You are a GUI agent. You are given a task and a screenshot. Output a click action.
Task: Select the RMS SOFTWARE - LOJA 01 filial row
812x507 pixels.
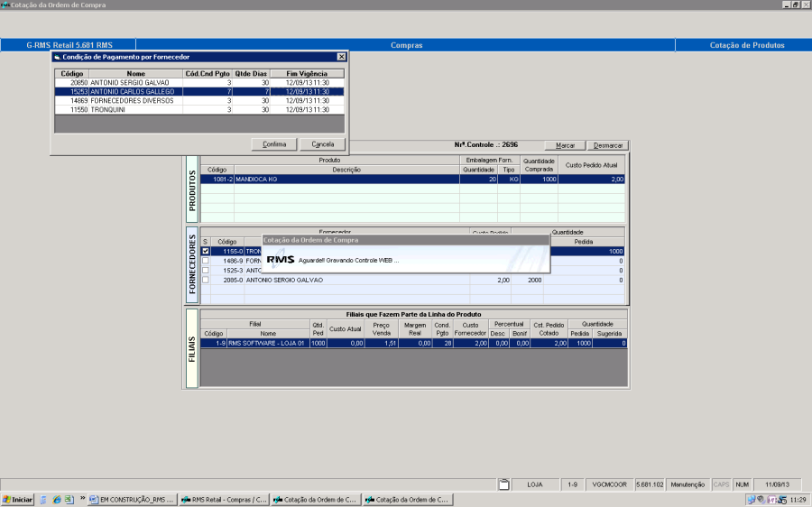(414, 343)
